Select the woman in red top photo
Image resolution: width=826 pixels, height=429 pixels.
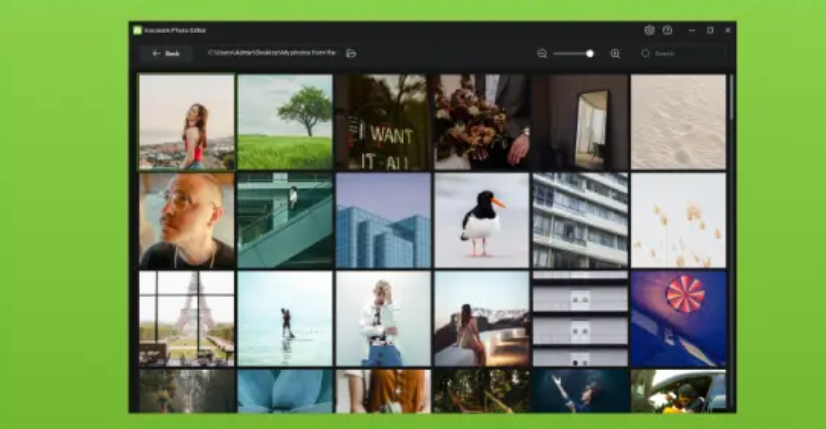186,122
